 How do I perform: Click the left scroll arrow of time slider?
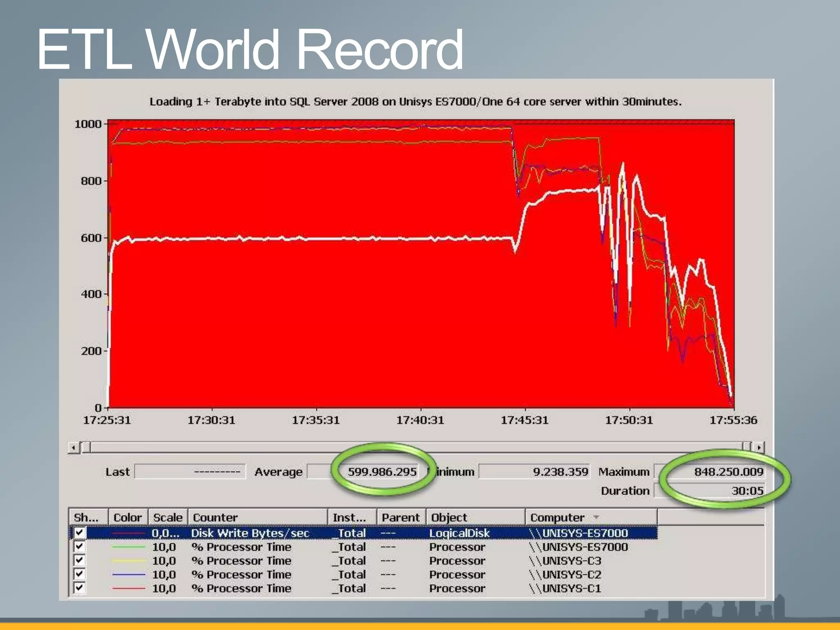73,447
